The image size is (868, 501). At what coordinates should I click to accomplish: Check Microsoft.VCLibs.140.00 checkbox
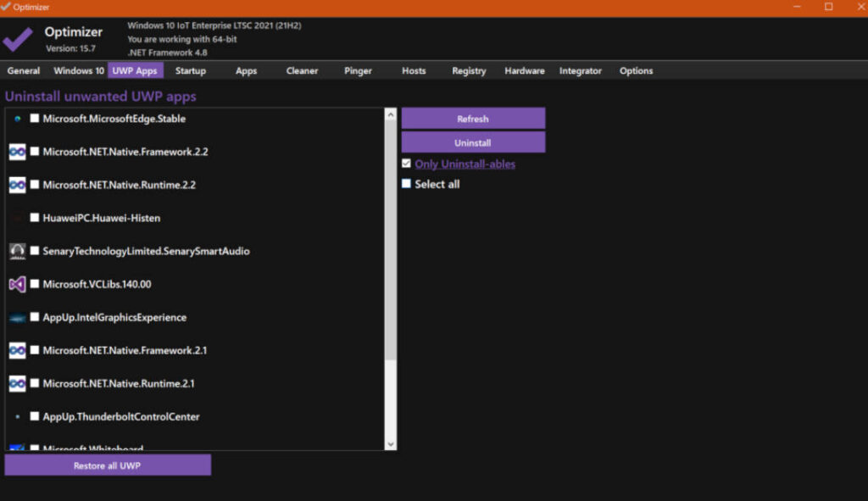click(34, 283)
